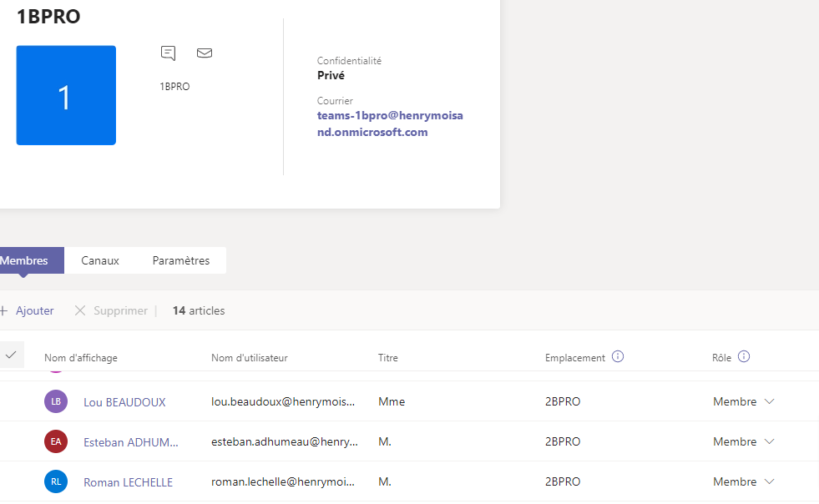The image size is (819, 504).
Task: Click roman.lechelle username cell
Action: [283, 482]
